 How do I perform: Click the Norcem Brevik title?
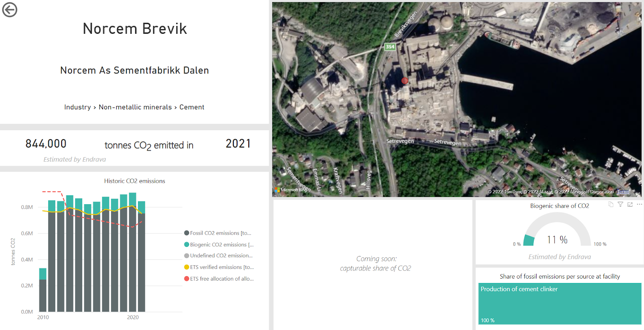[x=135, y=29]
